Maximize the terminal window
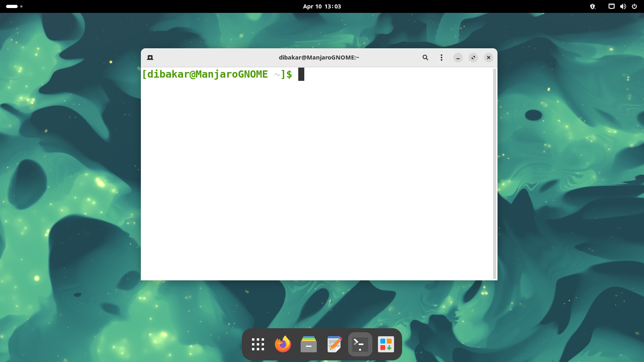The image size is (644, 362). click(x=473, y=58)
